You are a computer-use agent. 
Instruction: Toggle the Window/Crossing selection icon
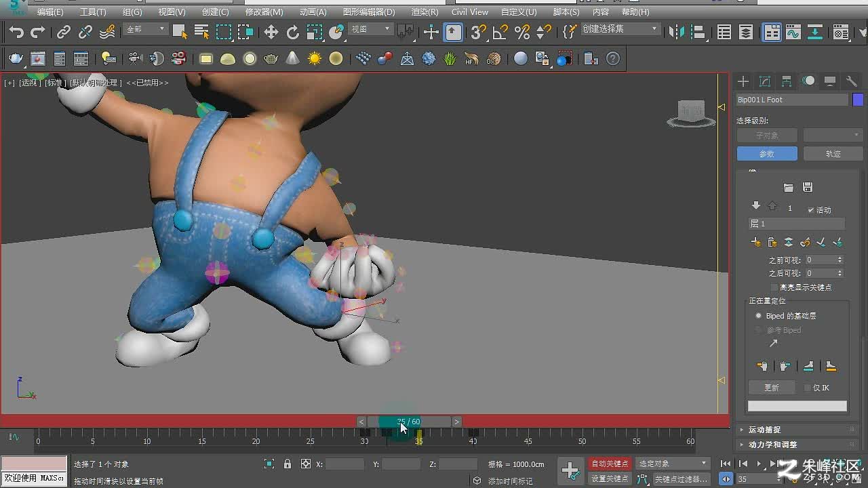245,32
